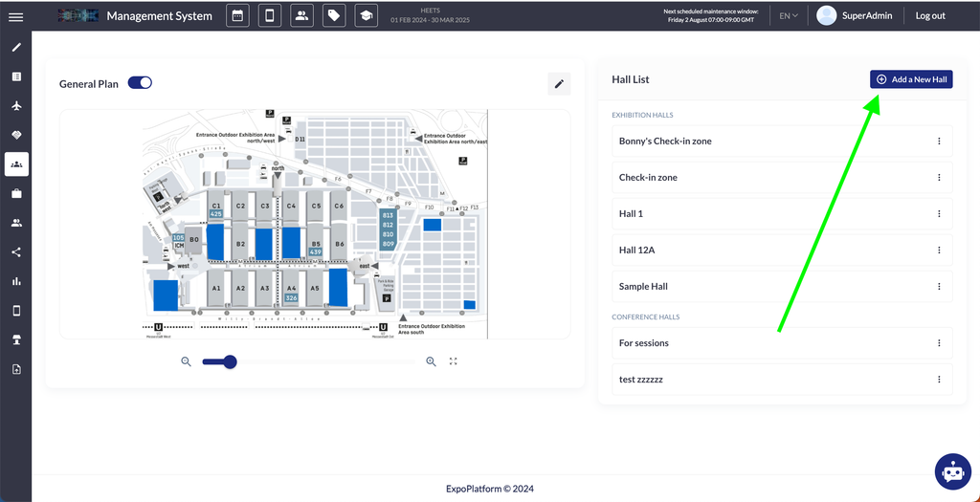Zoom in on the floor plan
The height and width of the screenshot is (502, 980).
(431, 361)
